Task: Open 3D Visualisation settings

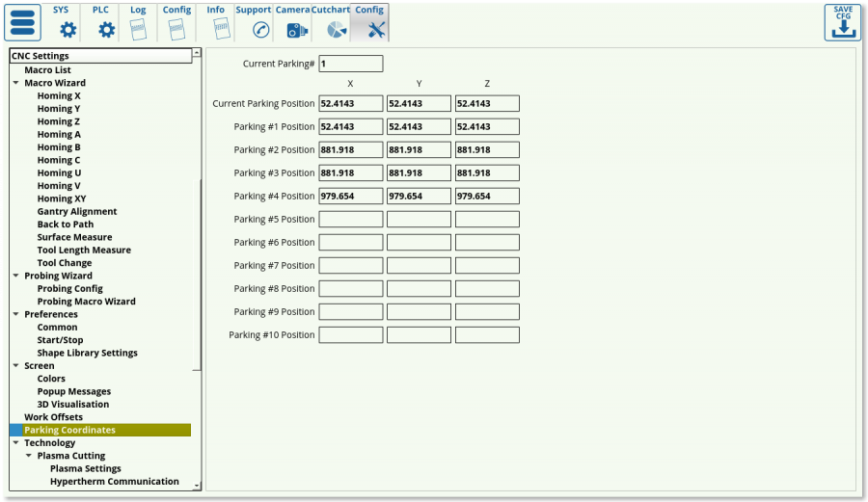Action: coord(73,404)
